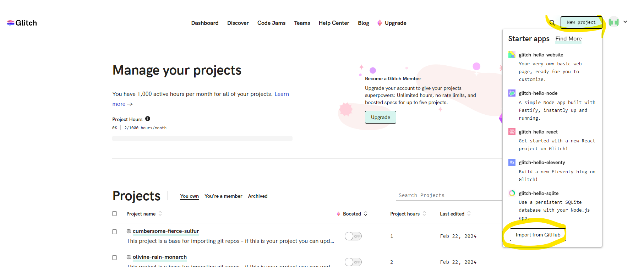Open Help Center

334,23
